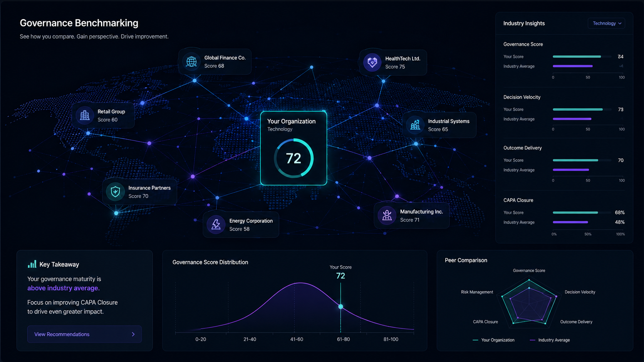Click the '41-60' axis label
Screen dimensions: 644x362
click(297, 339)
